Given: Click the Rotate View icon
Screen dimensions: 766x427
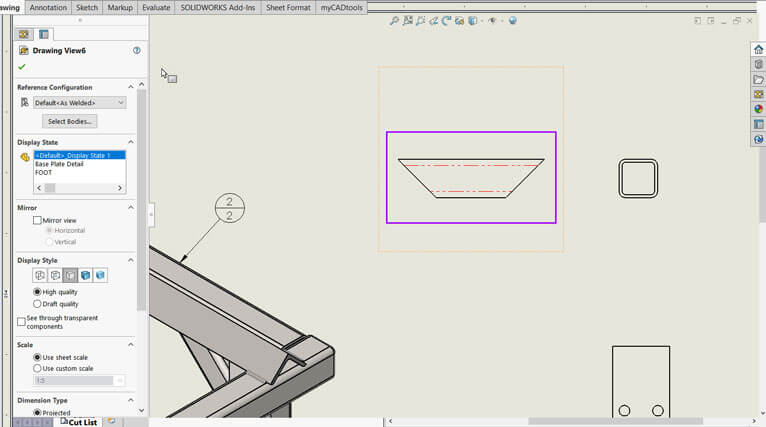Looking at the screenshot, I should pos(446,21).
